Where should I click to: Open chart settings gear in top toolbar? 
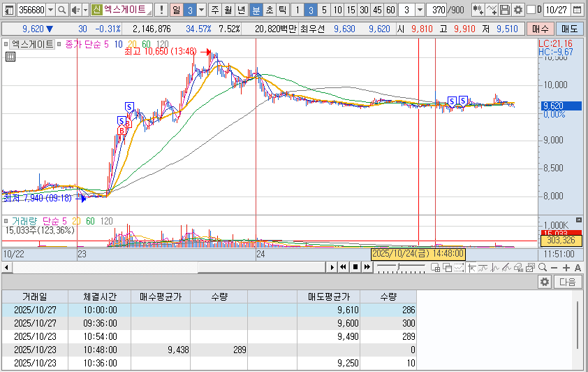point(518,10)
